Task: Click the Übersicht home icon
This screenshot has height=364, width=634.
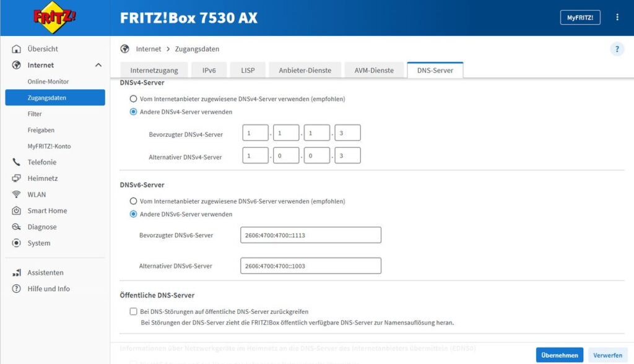Action: point(16,49)
